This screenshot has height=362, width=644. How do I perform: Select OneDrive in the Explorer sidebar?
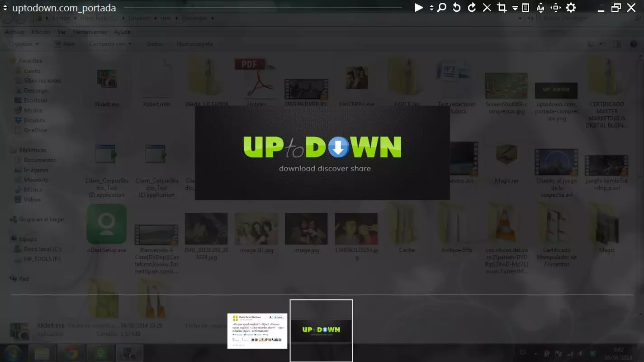pos(35,130)
